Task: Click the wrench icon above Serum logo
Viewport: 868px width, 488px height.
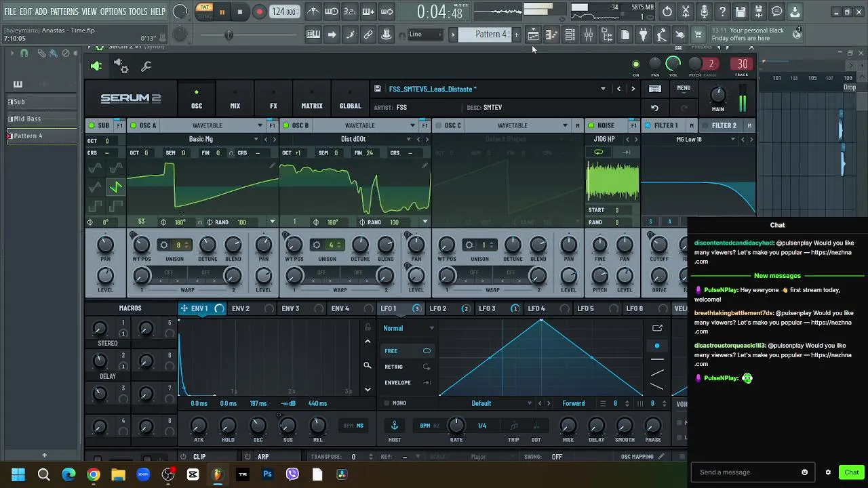Action: [146, 66]
